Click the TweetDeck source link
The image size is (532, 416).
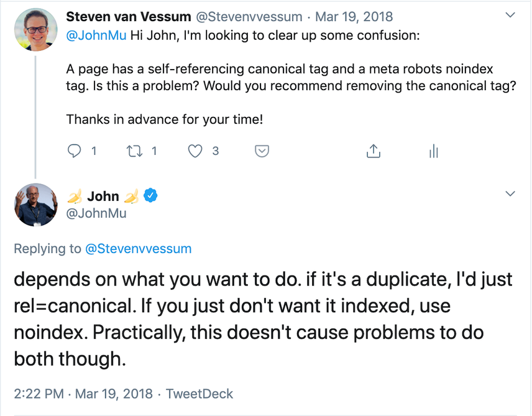click(199, 394)
